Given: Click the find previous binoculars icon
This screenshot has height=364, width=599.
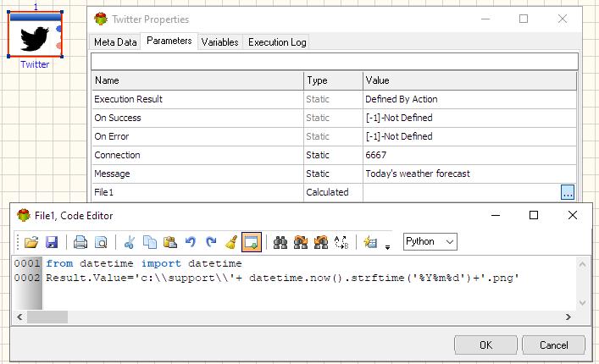Looking at the screenshot, I should pos(321,242).
